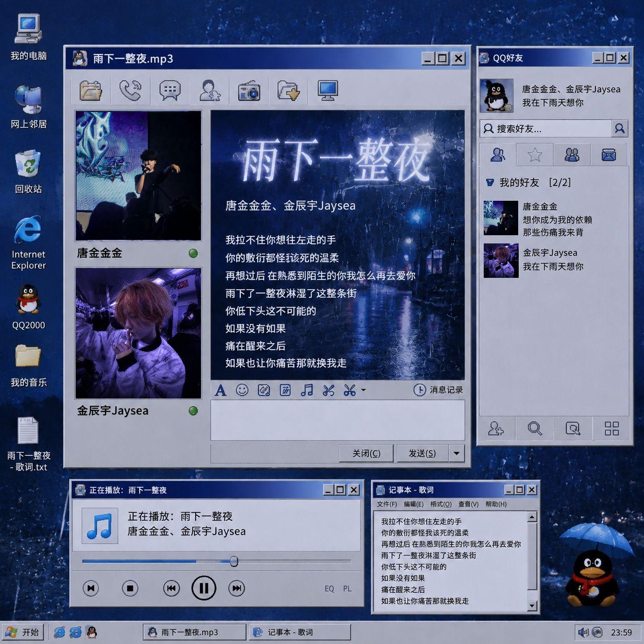
Task: Click the music note icon in message toolbar
Action: pos(307,390)
